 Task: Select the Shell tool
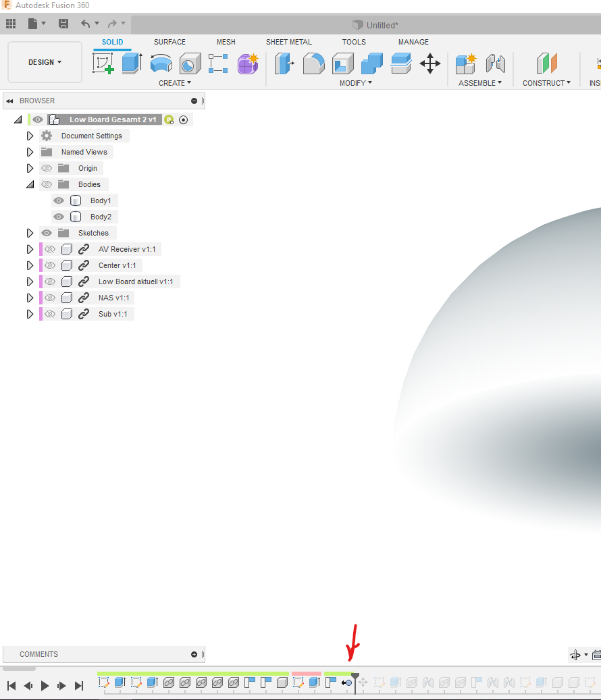tap(343, 63)
